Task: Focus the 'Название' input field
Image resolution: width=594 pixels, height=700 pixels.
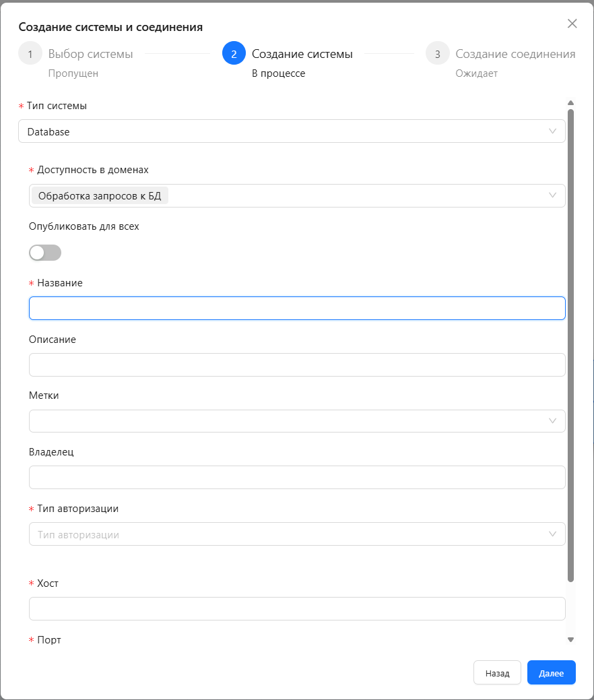Action: [296, 309]
